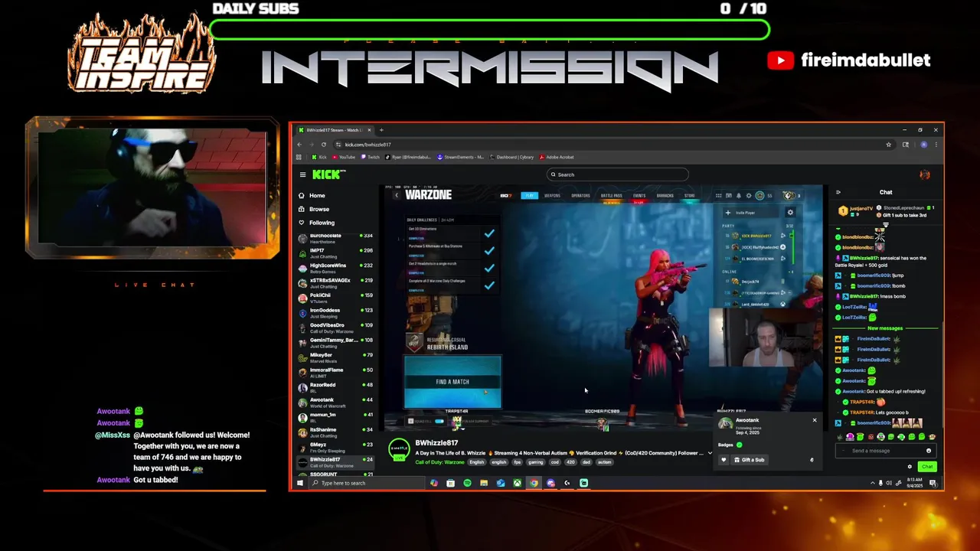
Task: Open Spotify from the taskbar
Action: (467, 483)
